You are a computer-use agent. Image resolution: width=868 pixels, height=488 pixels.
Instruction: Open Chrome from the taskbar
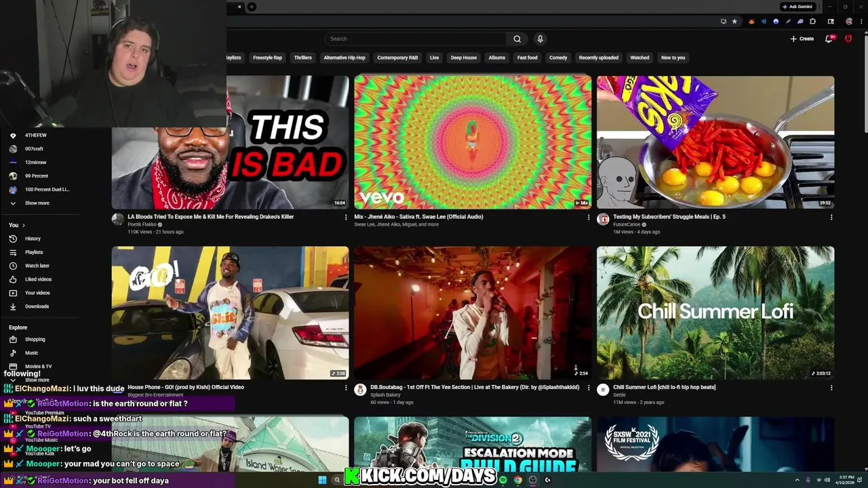tap(517, 480)
